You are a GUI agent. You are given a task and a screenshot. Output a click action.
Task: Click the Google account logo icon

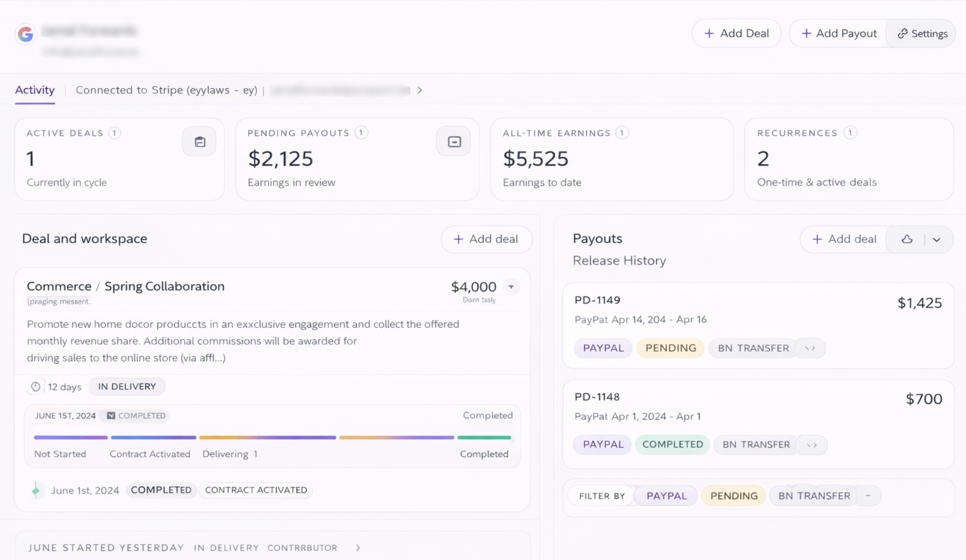pos(26,34)
